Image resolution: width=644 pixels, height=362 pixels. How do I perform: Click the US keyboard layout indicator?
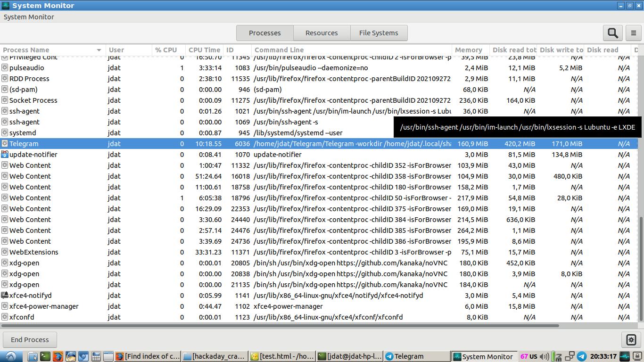(534, 356)
